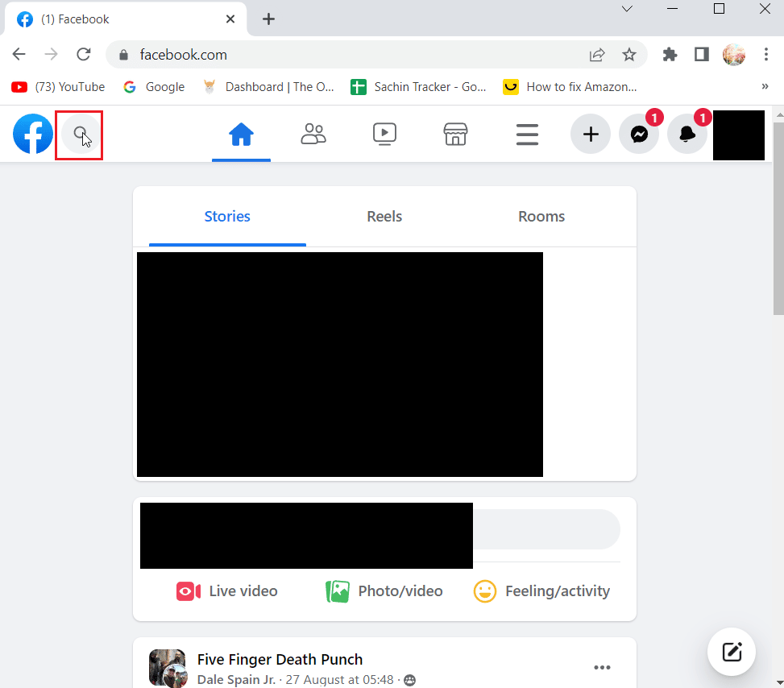Bookmark this page with the star

[x=629, y=55]
